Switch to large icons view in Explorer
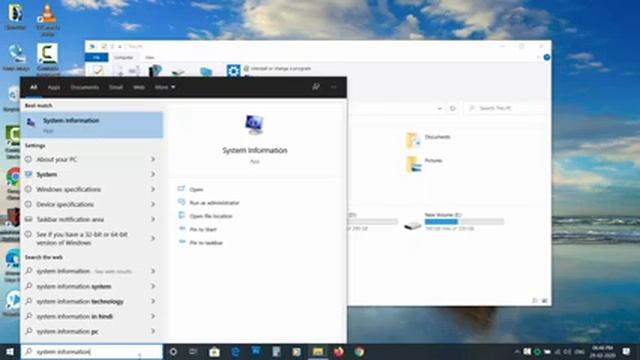The height and width of the screenshot is (360, 640). click(x=544, y=301)
